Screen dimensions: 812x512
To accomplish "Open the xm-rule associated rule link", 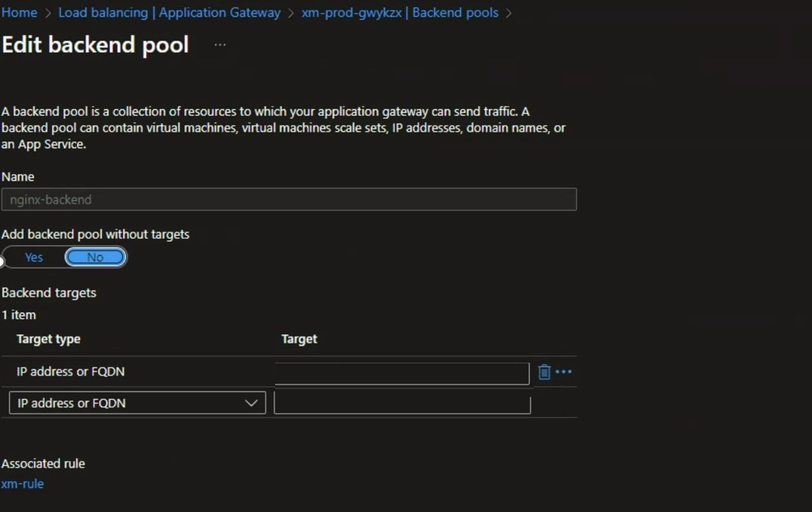I will pos(22,484).
